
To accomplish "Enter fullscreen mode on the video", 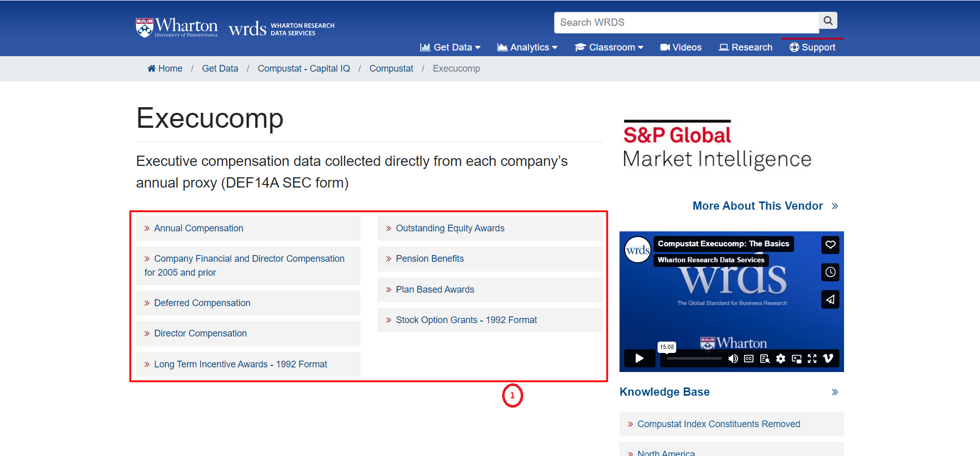I will click(x=812, y=359).
